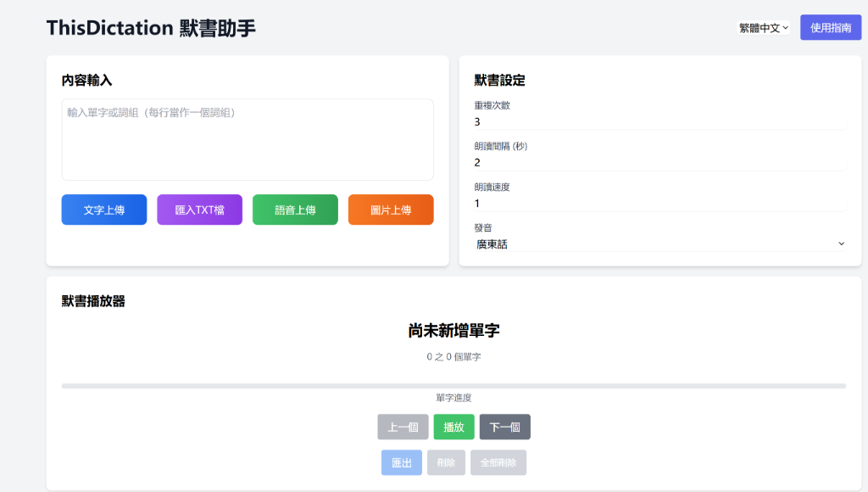This screenshot has height=492, width=868.
Task: Open the 繁體中文 language dropdown
Action: tap(761, 27)
